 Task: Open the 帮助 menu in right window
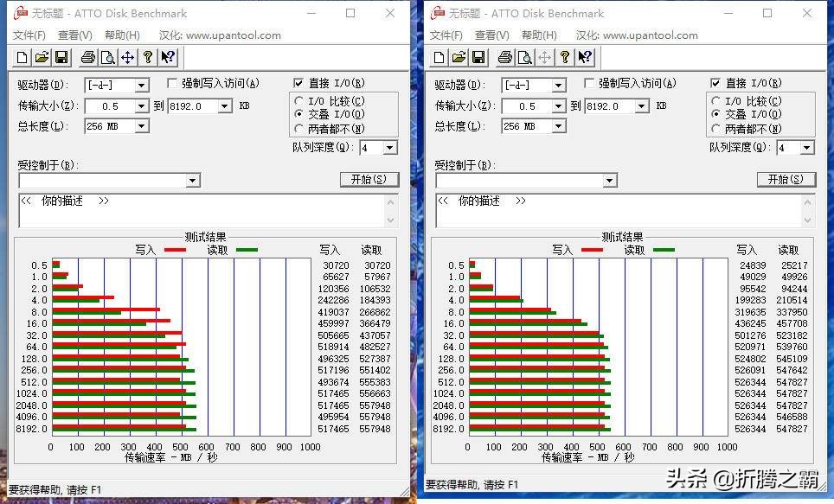(x=541, y=35)
